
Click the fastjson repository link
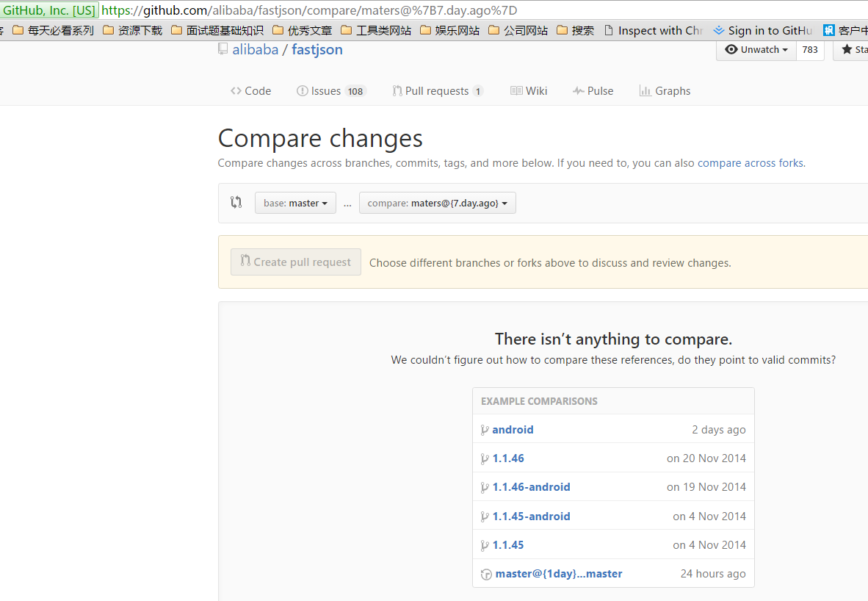[x=317, y=50]
